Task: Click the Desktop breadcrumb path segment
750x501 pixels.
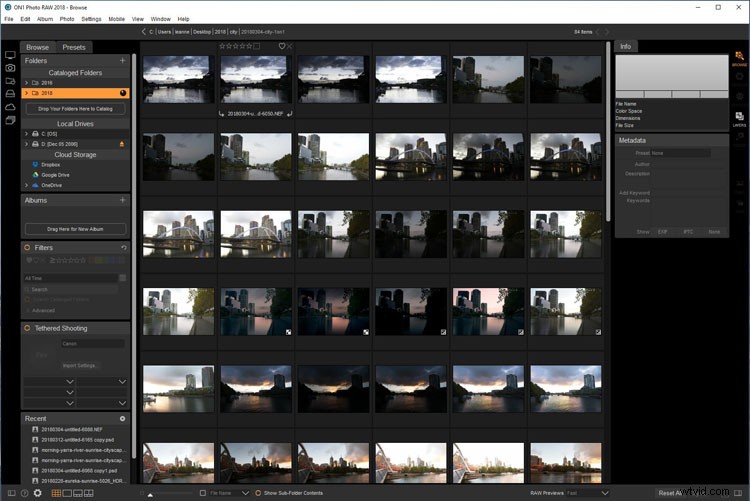Action: [202, 32]
